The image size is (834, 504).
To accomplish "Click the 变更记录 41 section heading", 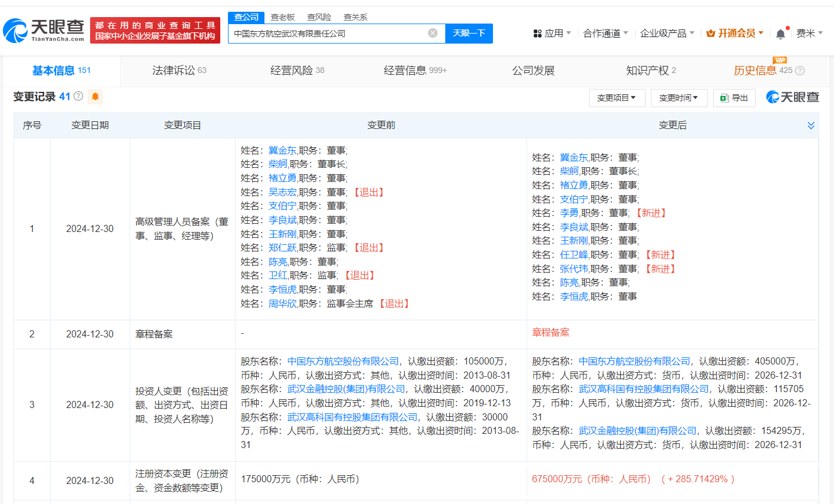I will click(x=42, y=97).
